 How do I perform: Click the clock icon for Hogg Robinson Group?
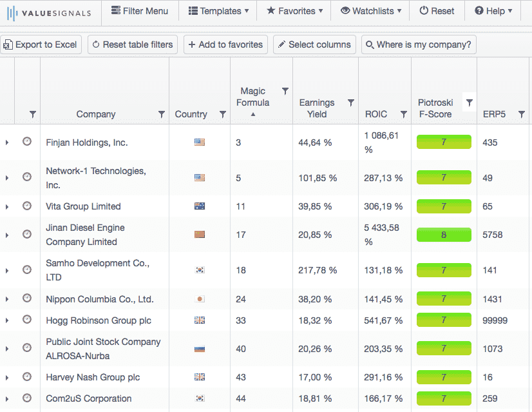(27, 320)
